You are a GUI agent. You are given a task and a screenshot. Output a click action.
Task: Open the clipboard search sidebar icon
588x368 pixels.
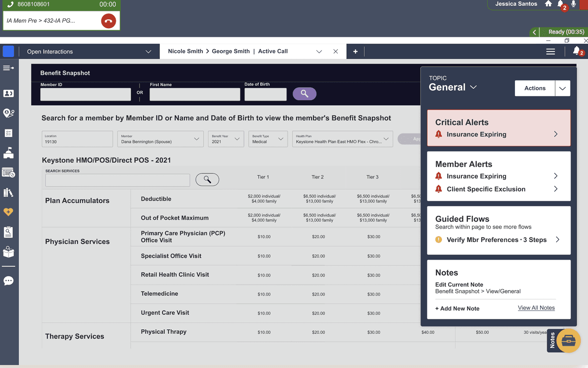click(8, 232)
